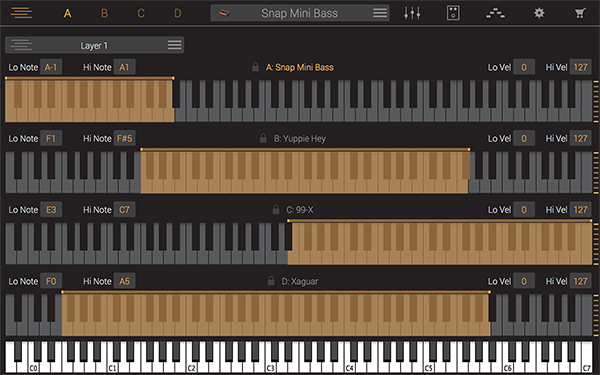Click slot B highlighted key range
600x375 pixels.
point(305,171)
